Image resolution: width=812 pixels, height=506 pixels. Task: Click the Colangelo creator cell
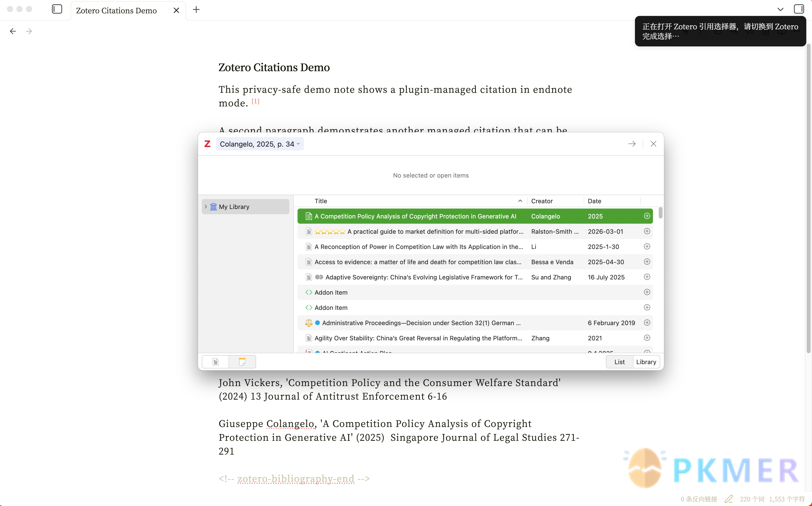545,216
